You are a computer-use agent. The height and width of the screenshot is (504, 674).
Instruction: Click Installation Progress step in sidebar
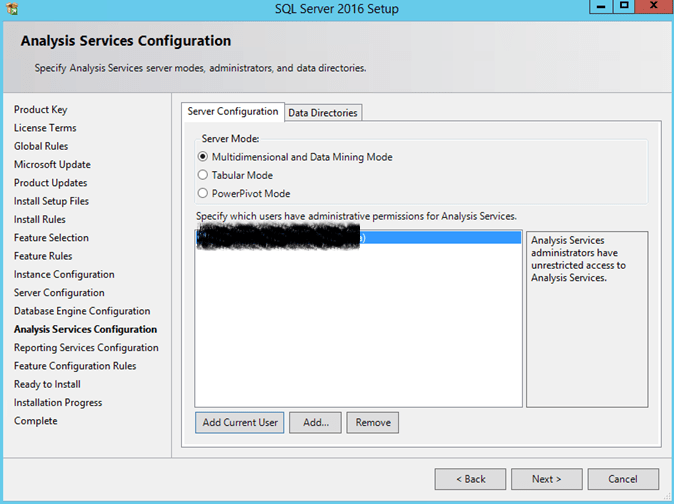click(58, 403)
